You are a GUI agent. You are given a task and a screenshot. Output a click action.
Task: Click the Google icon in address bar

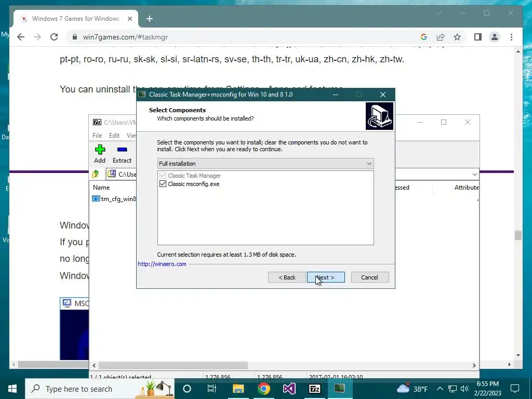click(424, 37)
